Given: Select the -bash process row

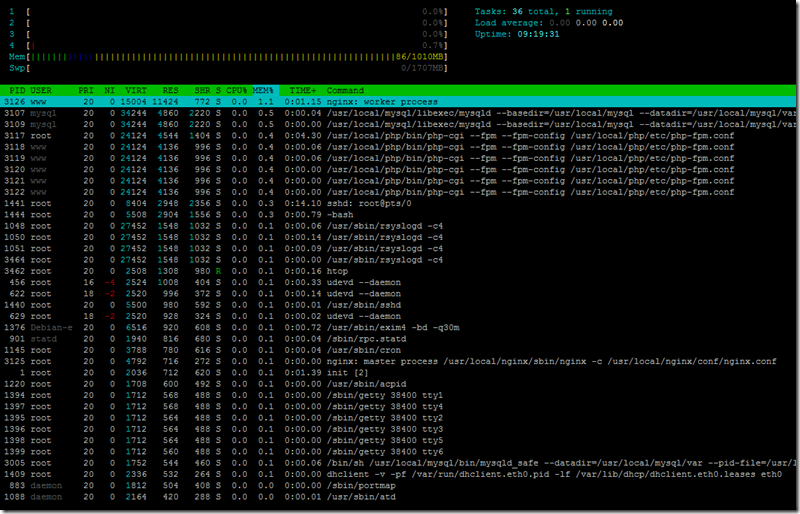Looking at the screenshot, I should (398, 215).
